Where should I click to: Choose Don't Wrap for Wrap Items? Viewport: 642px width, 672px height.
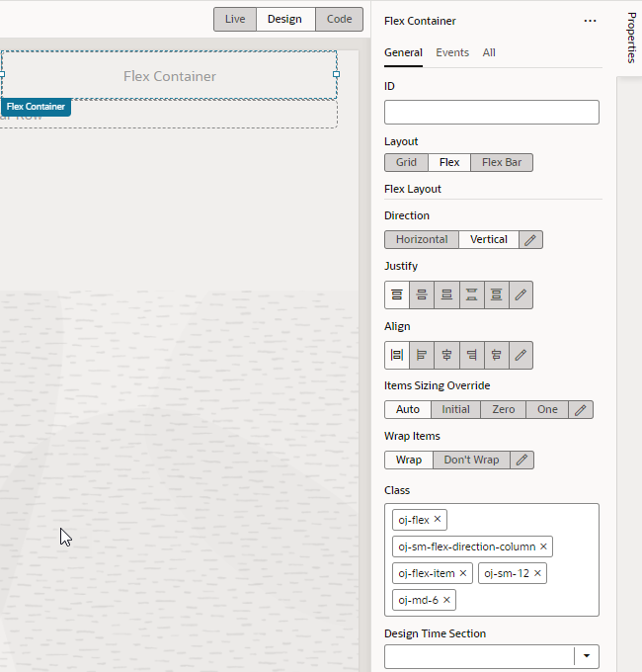pos(471,460)
